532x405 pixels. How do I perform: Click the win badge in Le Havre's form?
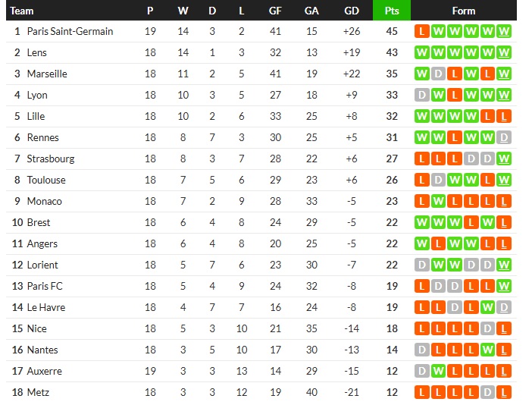(488, 307)
